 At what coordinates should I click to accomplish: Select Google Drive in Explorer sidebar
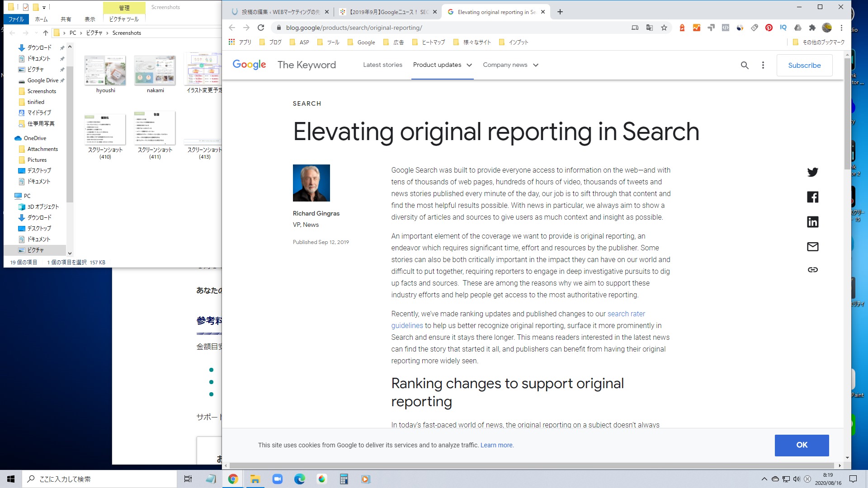pyautogui.click(x=42, y=80)
